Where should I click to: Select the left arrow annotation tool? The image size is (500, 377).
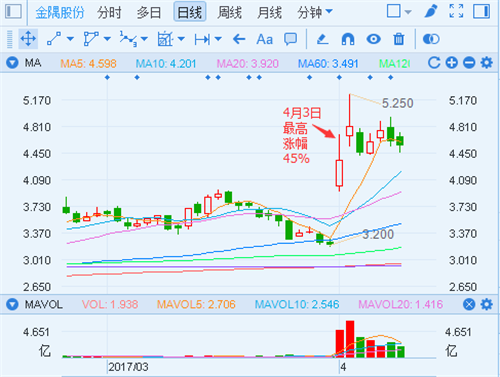coord(239,39)
